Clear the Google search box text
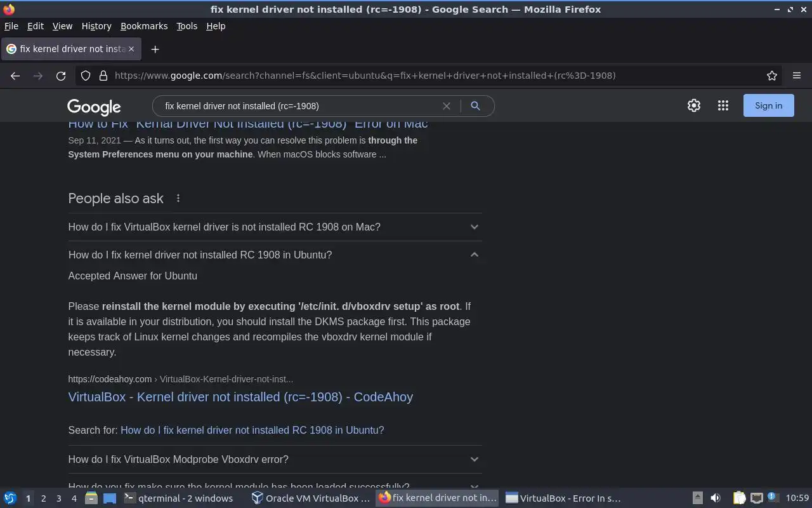The height and width of the screenshot is (508, 812). 447,106
